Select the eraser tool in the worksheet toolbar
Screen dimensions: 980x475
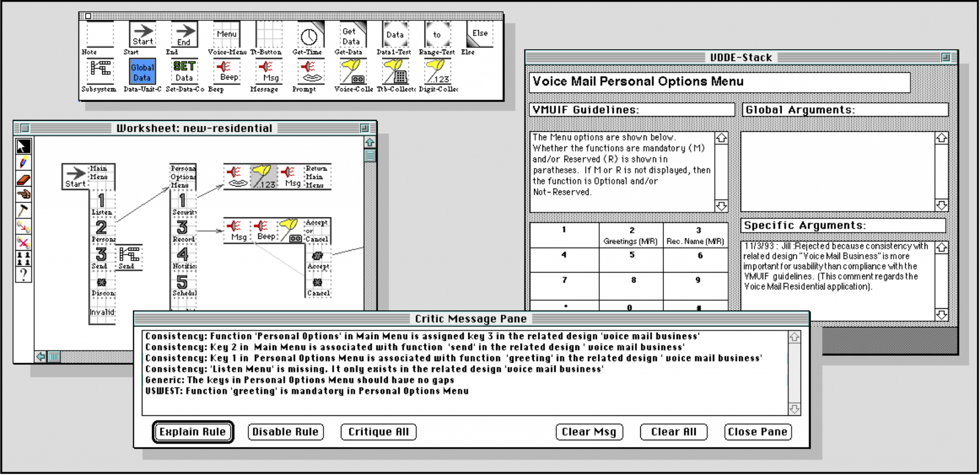pos(23,178)
